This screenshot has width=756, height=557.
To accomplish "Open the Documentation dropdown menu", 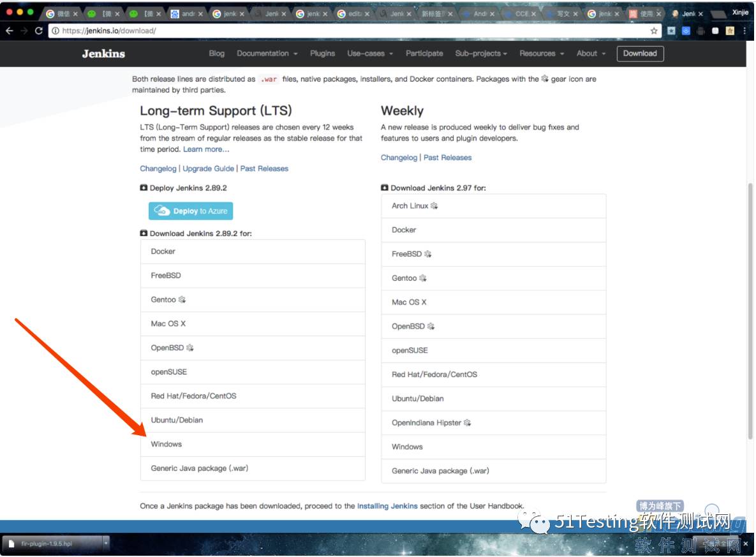I will click(267, 54).
